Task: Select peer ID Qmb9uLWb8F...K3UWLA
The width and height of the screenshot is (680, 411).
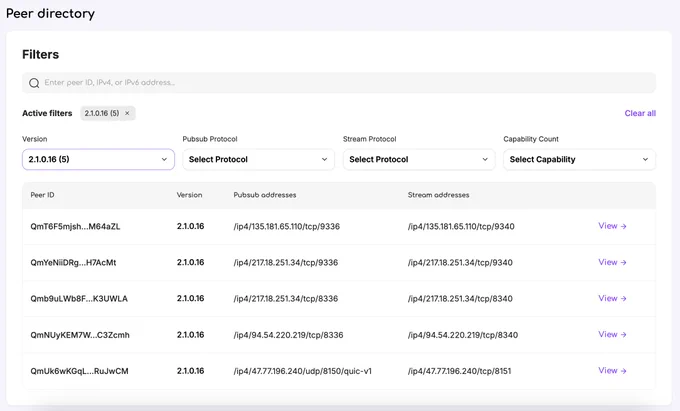Action: coord(79,299)
